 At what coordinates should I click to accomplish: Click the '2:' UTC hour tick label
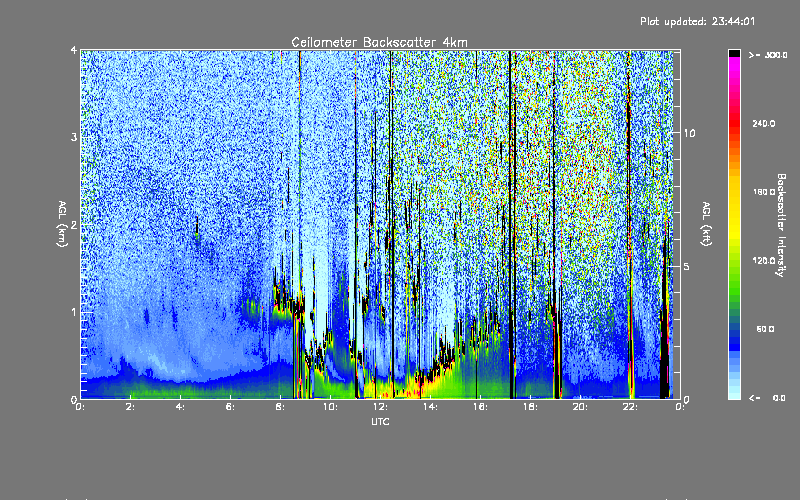130,407
